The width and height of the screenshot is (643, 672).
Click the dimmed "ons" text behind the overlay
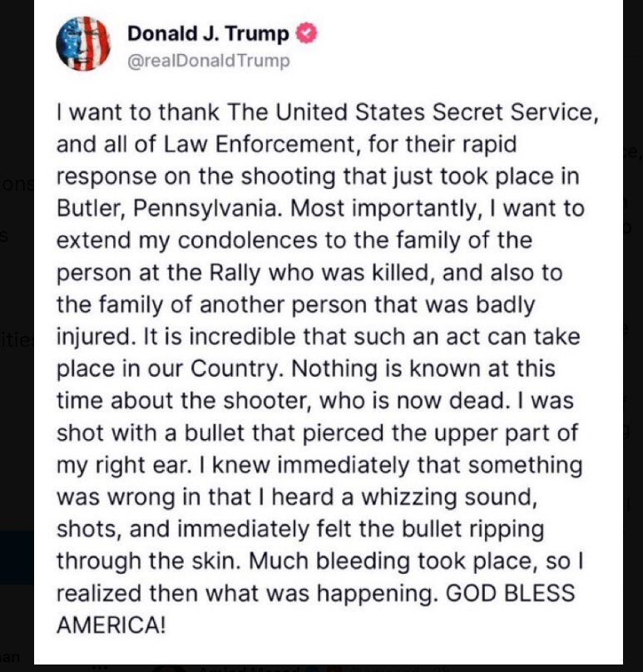pos(17,184)
